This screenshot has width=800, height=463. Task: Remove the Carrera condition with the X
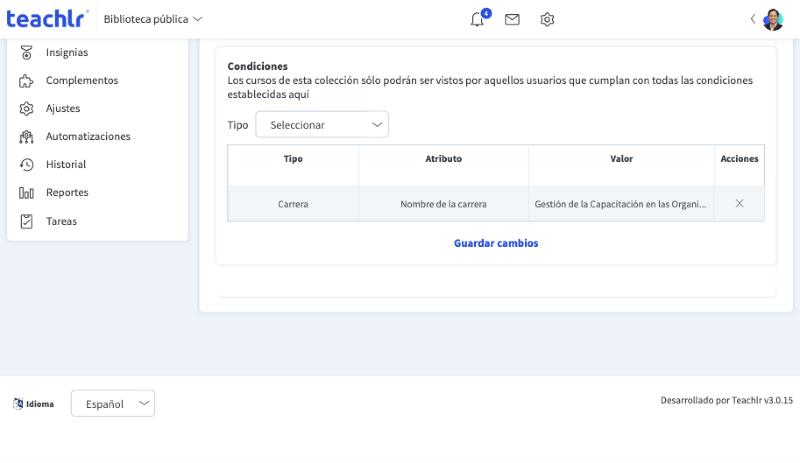point(739,203)
